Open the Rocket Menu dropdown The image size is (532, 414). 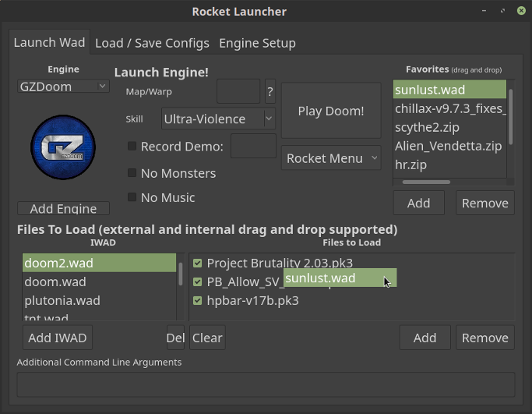331,158
